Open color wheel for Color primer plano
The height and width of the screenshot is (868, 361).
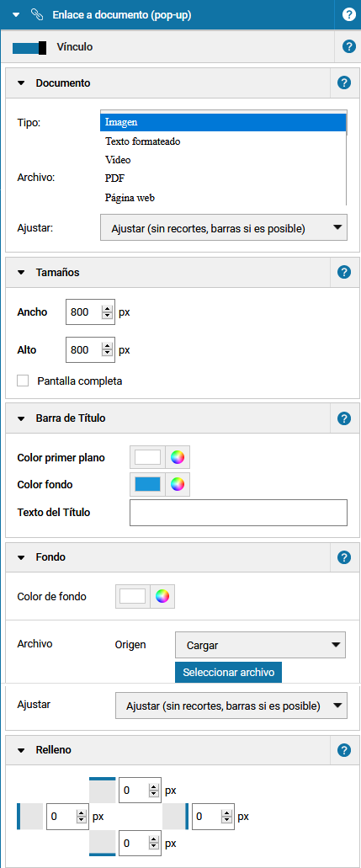click(178, 457)
